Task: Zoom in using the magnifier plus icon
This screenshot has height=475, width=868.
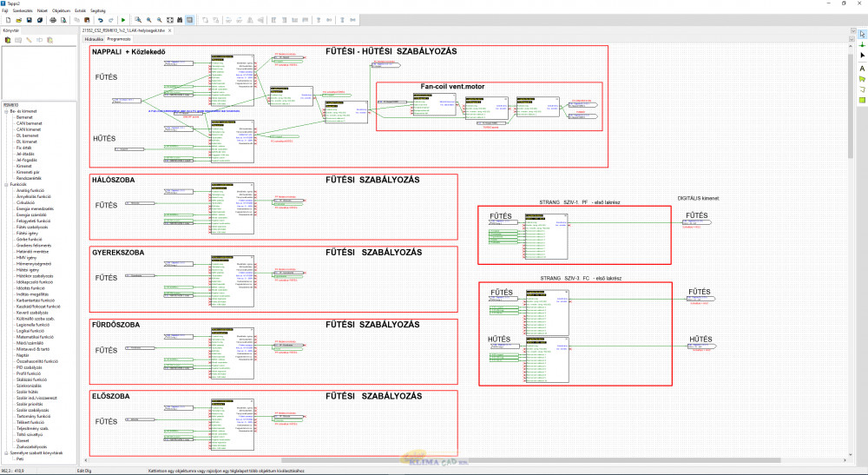Action: pos(148,20)
